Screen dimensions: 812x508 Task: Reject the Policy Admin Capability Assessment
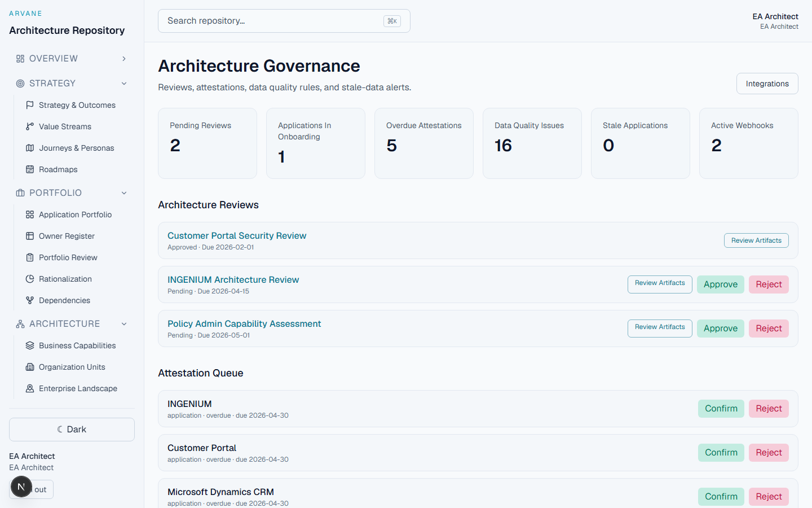[x=769, y=329]
